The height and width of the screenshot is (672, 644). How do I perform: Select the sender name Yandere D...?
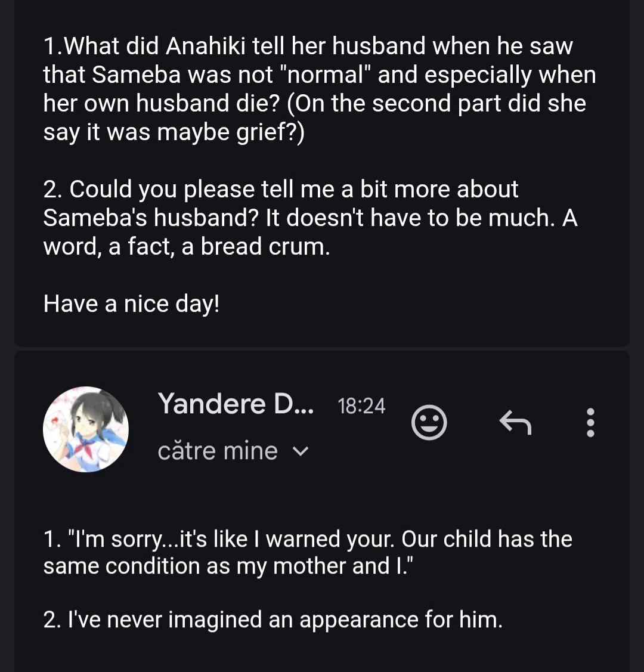(x=236, y=404)
